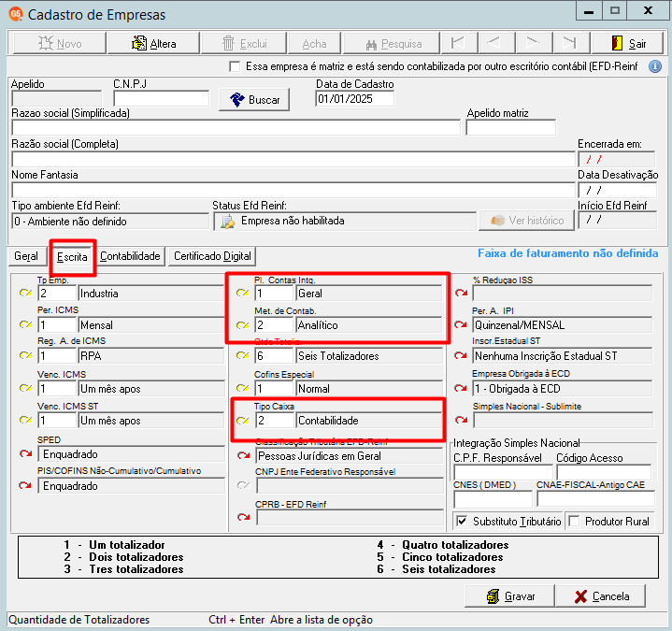The height and width of the screenshot is (631, 672).
Task: Check the matriz outro escritório contábil checkbox
Action: 235,66
